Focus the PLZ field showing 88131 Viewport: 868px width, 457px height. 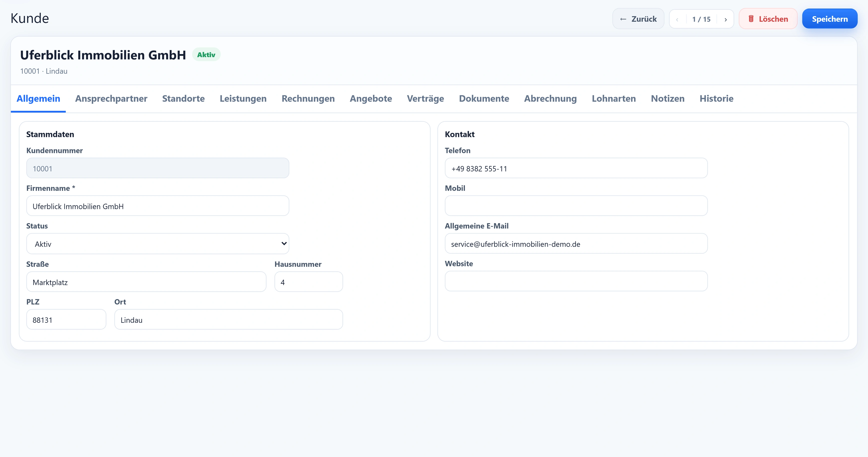[66, 320]
